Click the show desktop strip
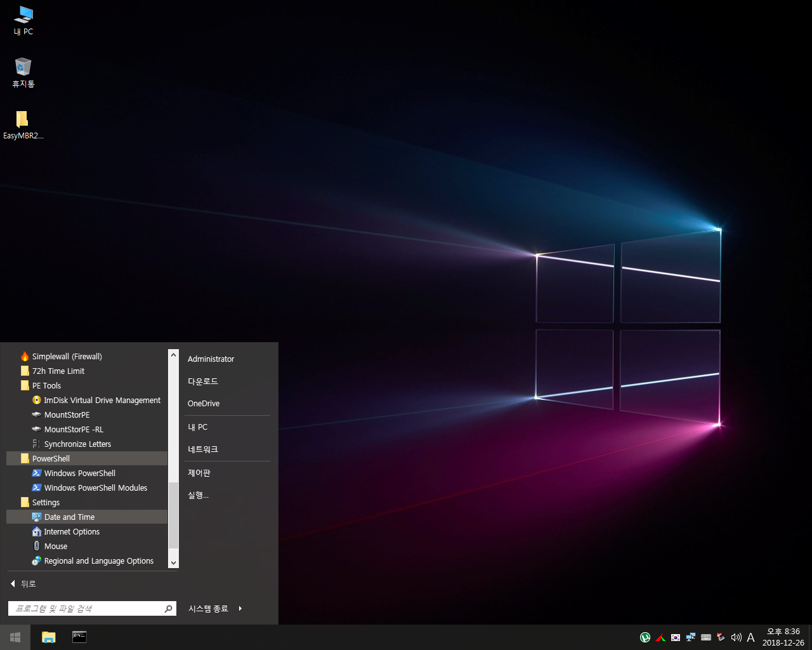The width and height of the screenshot is (812, 650). pyautogui.click(x=810, y=637)
